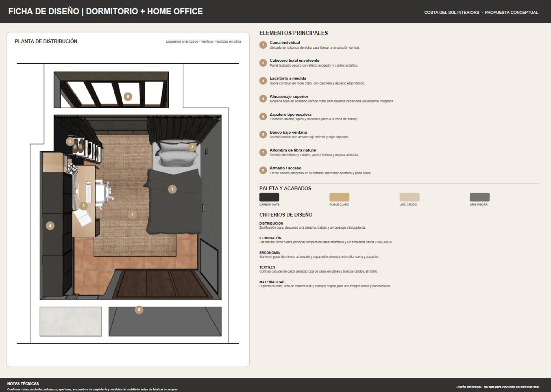551x392 pixels.
Task: Click the 'Diseño conceptual · No apto para ejecución' footer disclaimer
Action: pyautogui.click(x=498, y=387)
